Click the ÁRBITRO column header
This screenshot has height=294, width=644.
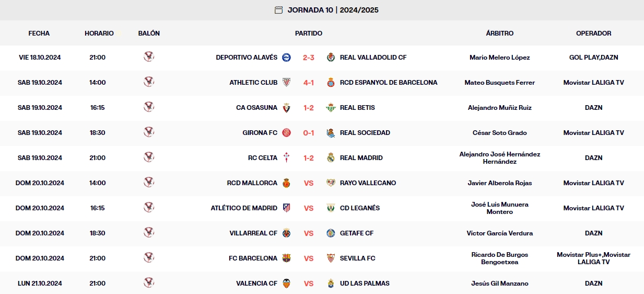coord(499,33)
